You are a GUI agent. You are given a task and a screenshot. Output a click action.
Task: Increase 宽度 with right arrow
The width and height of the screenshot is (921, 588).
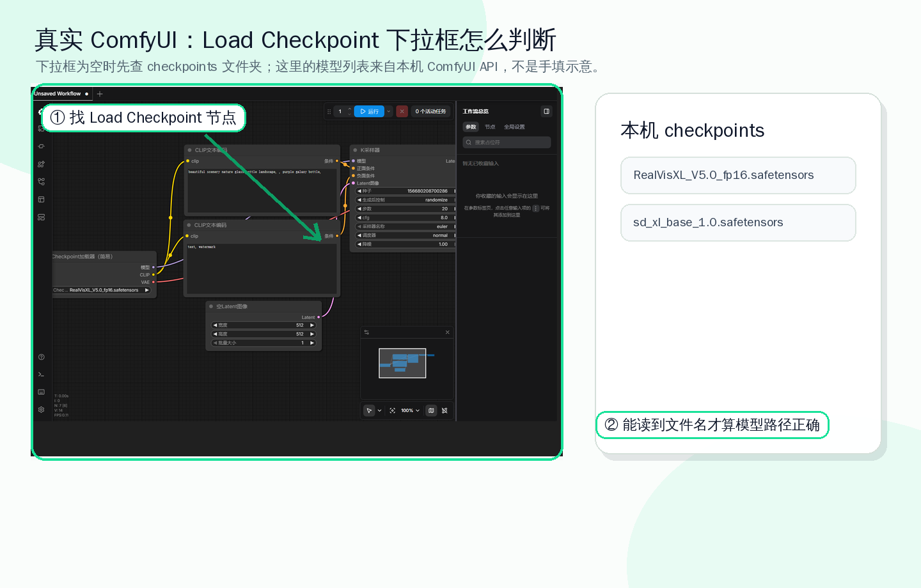pyautogui.click(x=312, y=325)
